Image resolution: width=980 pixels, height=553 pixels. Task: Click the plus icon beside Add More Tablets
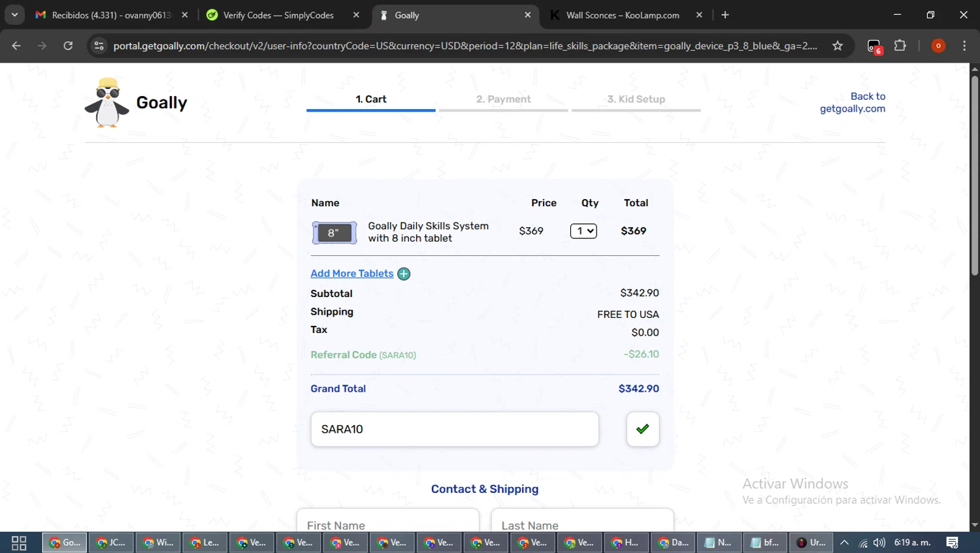coord(404,274)
